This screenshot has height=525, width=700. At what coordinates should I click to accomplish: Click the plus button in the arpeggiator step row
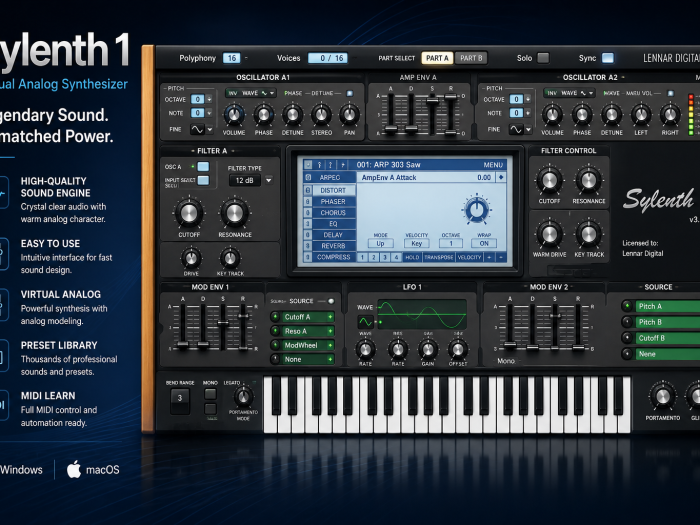pos(489,257)
